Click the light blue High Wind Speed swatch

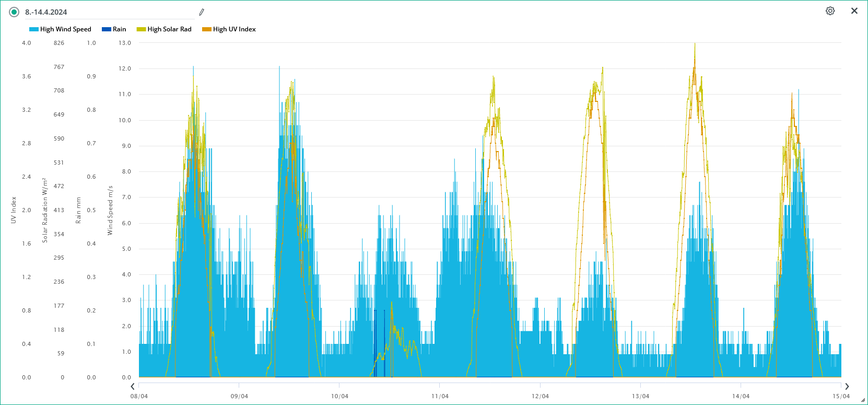[34, 29]
